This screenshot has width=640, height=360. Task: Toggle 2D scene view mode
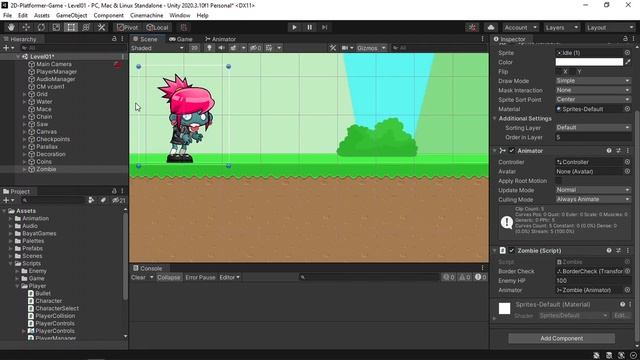click(194, 48)
